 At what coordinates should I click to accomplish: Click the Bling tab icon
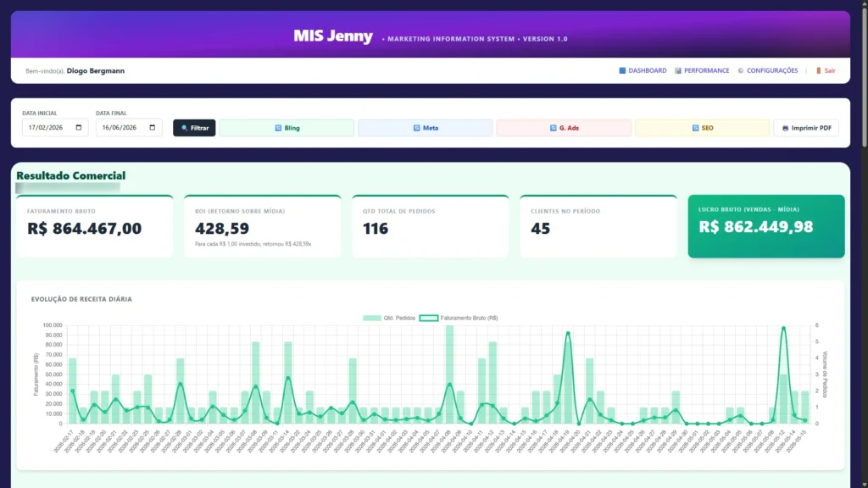[278, 128]
